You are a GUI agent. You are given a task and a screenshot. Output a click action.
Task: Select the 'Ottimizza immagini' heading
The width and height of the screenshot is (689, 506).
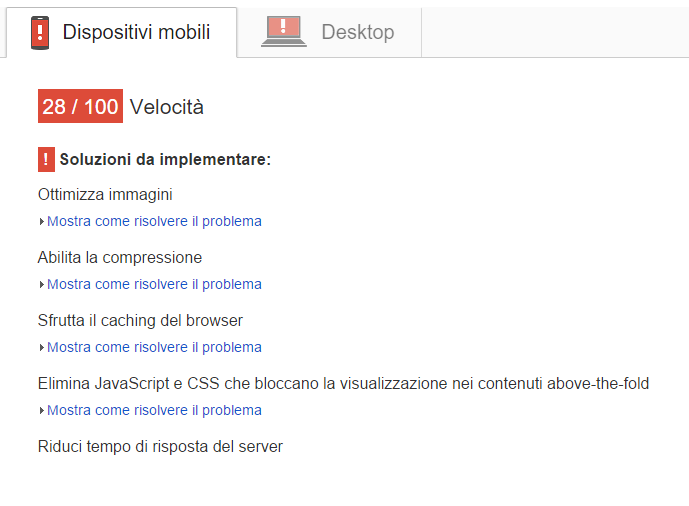point(105,195)
